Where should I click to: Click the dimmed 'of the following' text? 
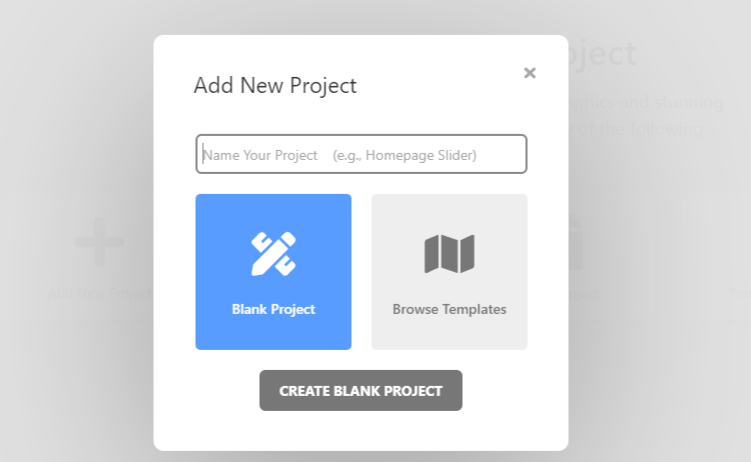point(642,129)
